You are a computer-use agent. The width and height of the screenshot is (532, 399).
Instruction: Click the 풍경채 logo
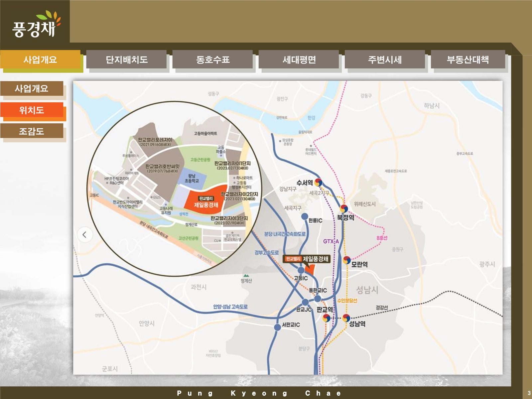coord(35,25)
